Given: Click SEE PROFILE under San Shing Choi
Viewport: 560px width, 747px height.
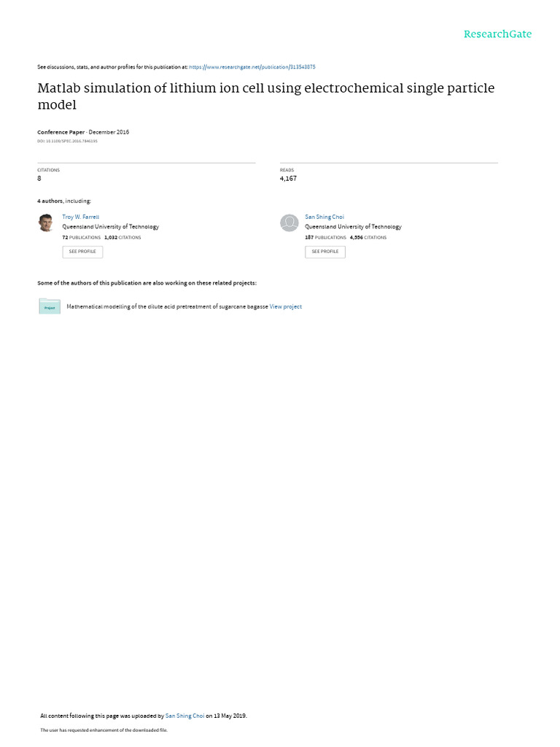Looking at the screenshot, I should pos(325,252).
